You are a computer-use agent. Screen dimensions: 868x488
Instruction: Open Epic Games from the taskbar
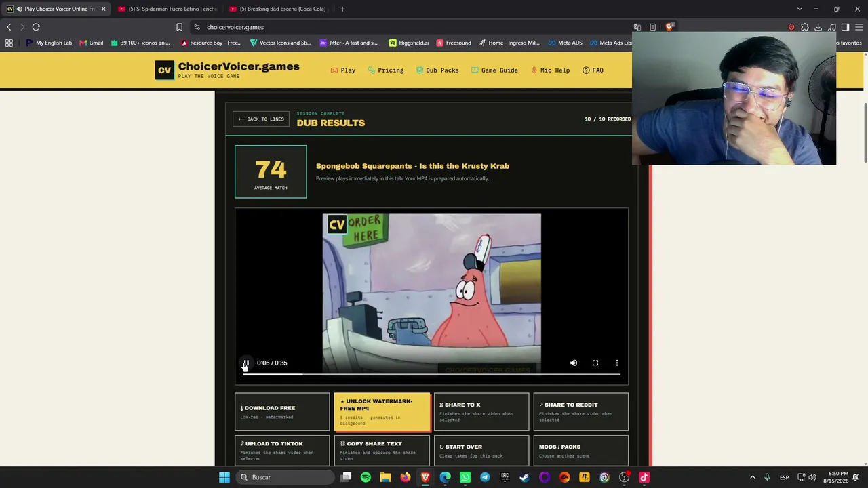505,477
